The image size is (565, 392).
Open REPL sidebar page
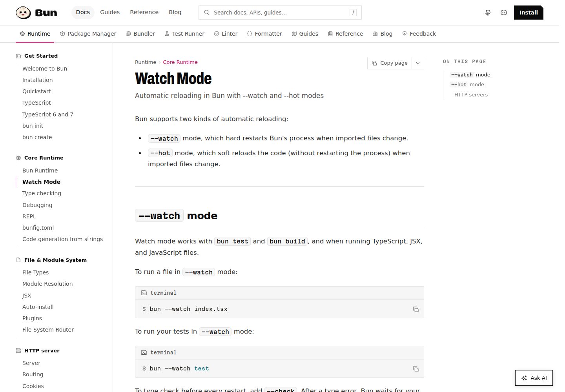pyautogui.click(x=29, y=216)
